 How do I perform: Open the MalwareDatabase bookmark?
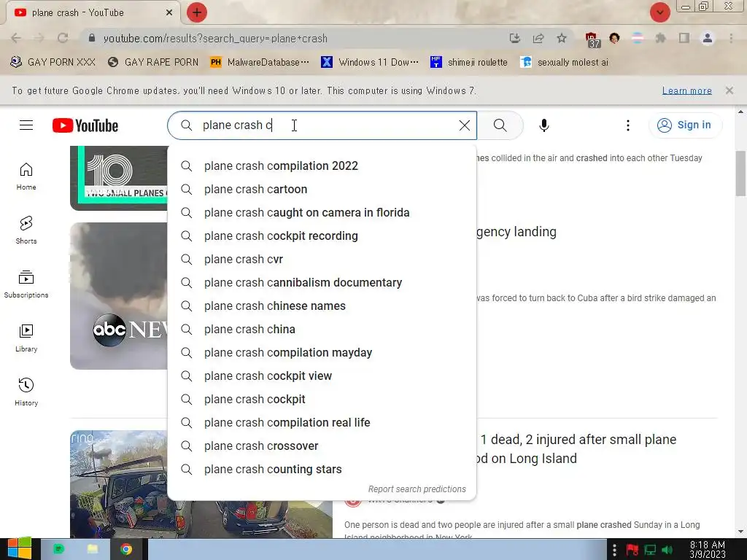pos(260,62)
